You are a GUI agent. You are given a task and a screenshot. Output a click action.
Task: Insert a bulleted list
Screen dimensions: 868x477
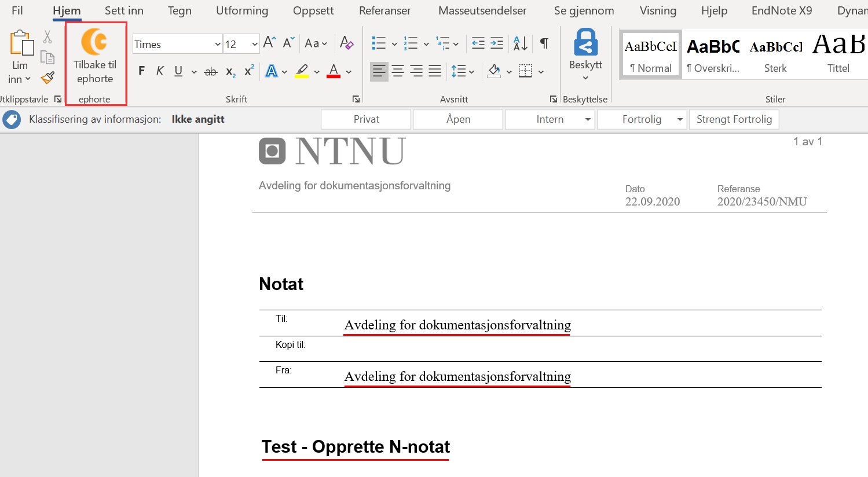[x=379, y=43]
